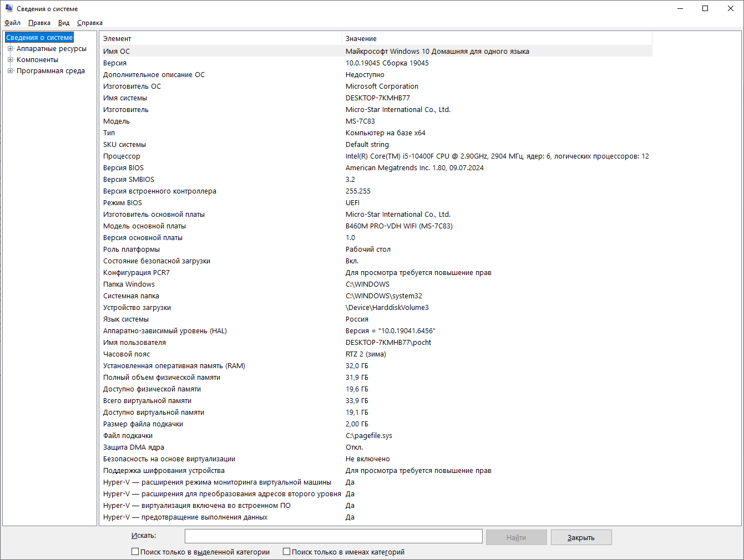Click the Закрыть button
The width and height of the screenshot is (744, 560).
pos(581,537)
